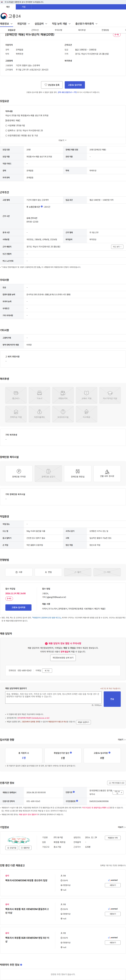Viewport: 126px width, 980px height.
Task: Click the info icon beside 인증기관
Action: [x=74, y=792]
